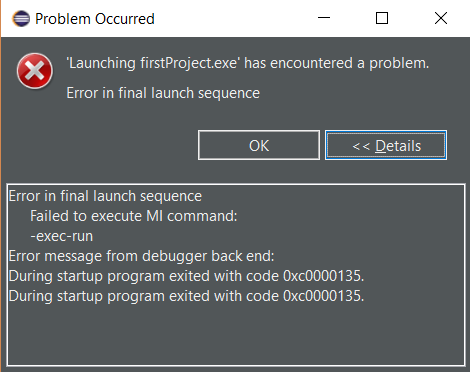The height and width of the screenshot is (372, 470).
Task: Close the Problem Occurred dialog
Action: tap(441, 18)
